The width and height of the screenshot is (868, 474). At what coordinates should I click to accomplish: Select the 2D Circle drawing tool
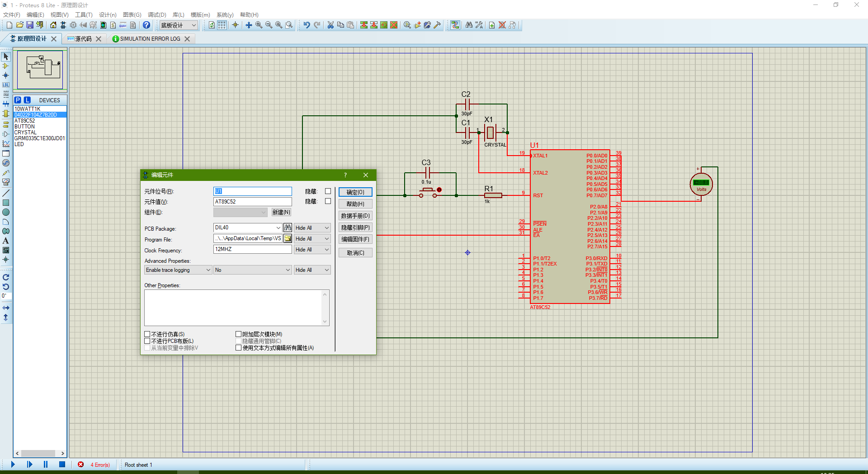tap(6, 212)
